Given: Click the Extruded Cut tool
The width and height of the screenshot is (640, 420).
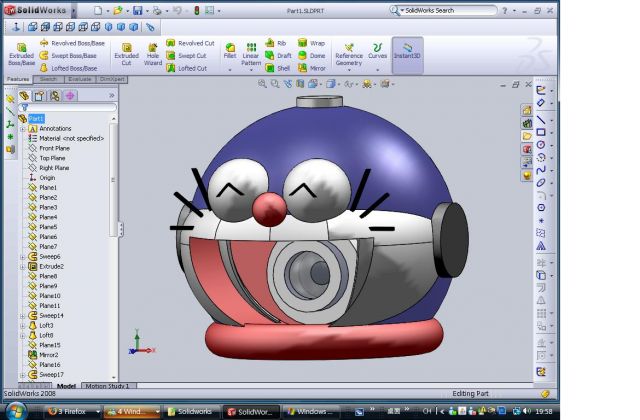Looking at the screenshot, I should [x=127, y=55].
